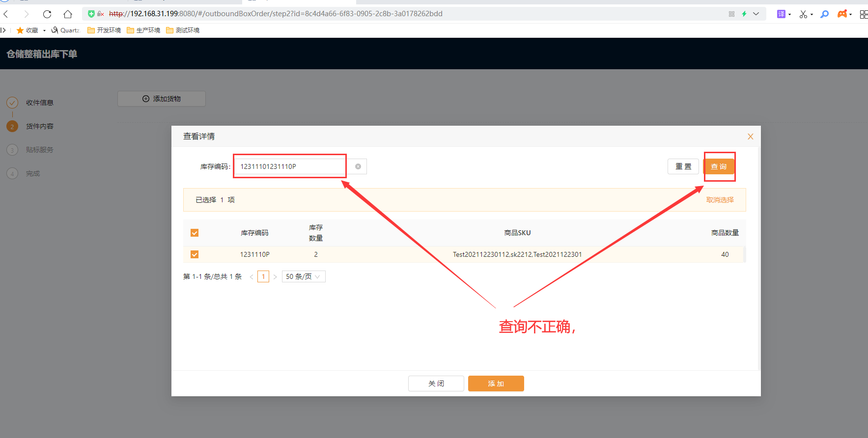Viewport: 868px width, 438px height.
Task: Reload the page with refresh icon
Action: [x=47, y=14]
